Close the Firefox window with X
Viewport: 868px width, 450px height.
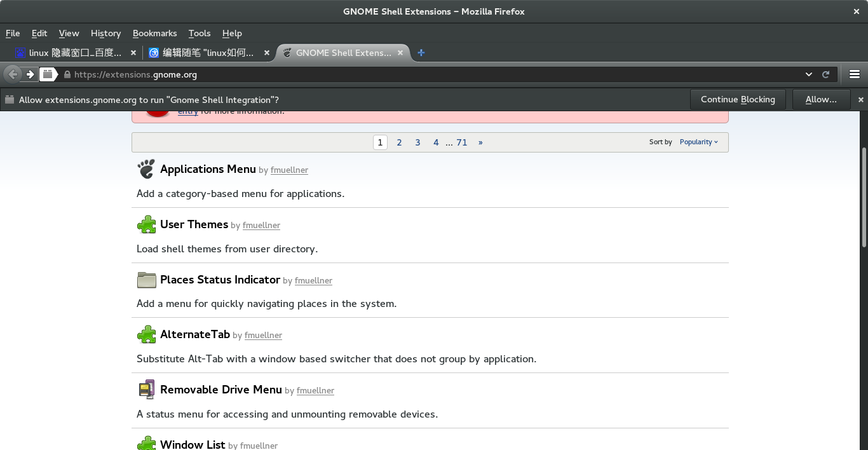[857, 11]
